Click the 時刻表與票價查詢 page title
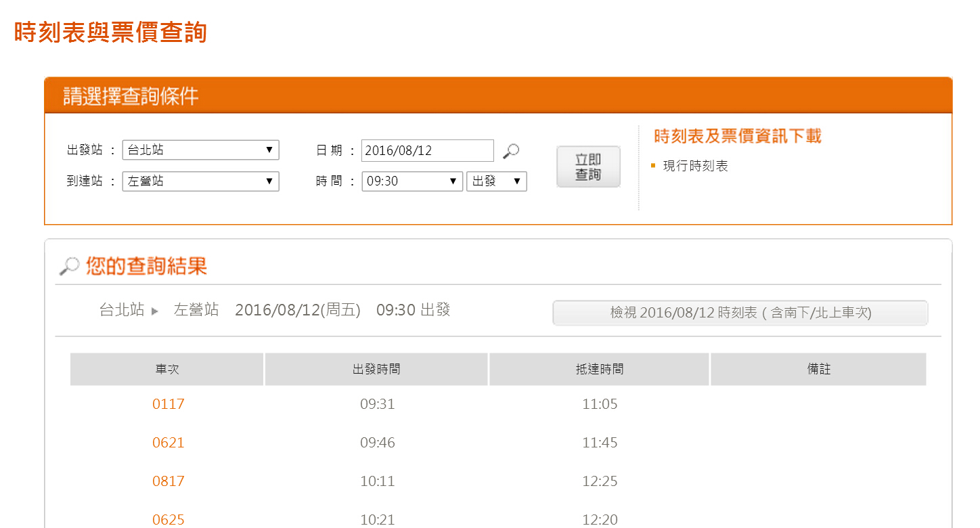 110,32
